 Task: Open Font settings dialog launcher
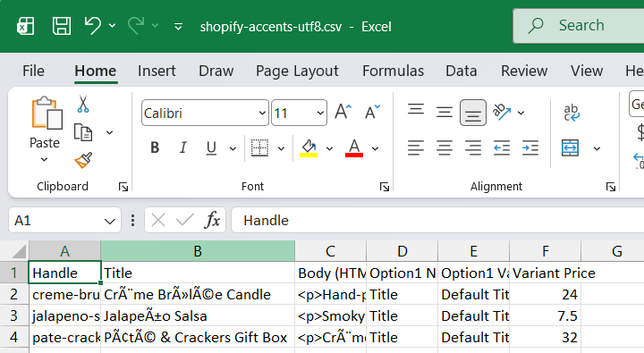pyautogui.click(x=385, y=187)
